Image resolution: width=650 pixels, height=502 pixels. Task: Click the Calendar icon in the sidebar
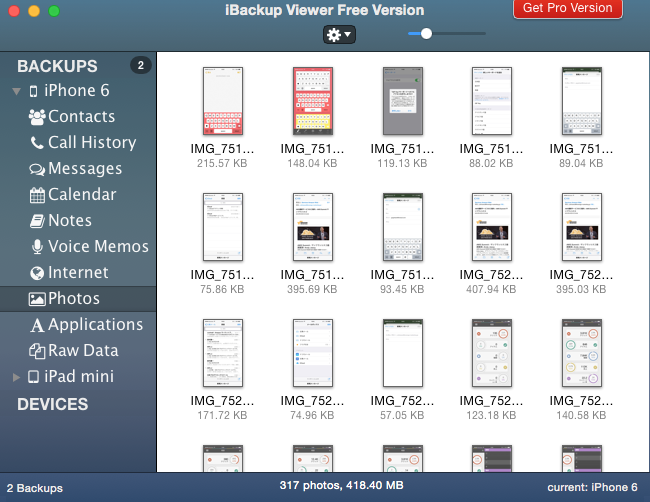pyautogui.click(x=37, y=195)
